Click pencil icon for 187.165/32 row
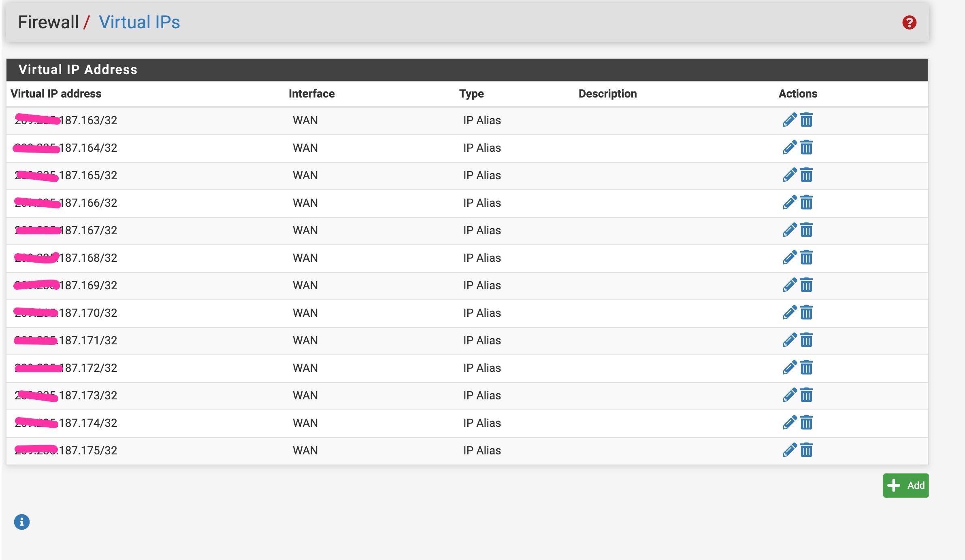965x560 pixels. click(x=789, y=175)
